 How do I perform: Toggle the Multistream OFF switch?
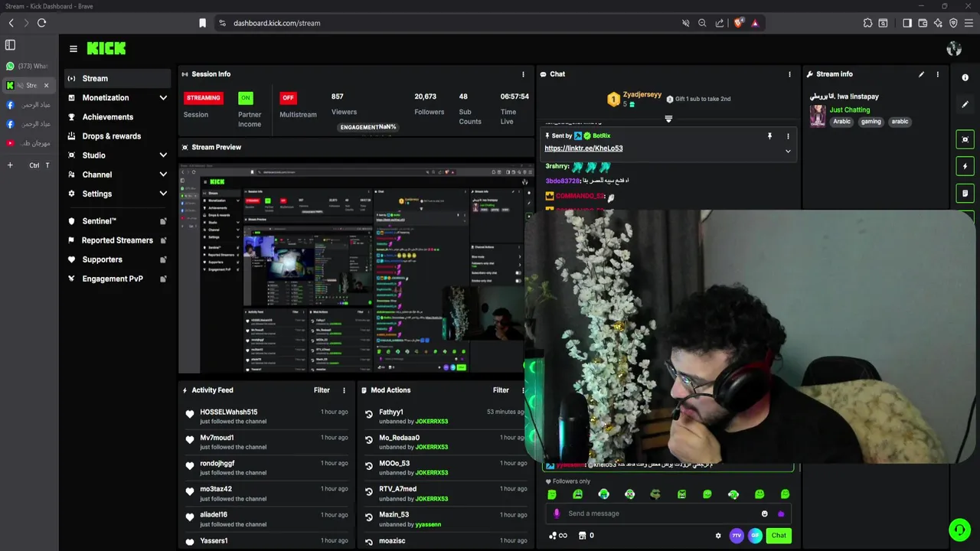pyautogui.click(x=288, y=98)
